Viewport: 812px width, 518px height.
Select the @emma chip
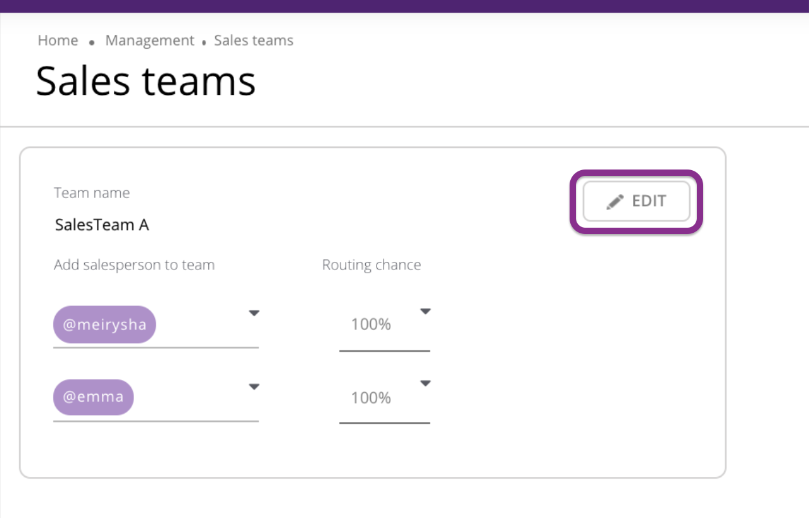(93, 397)
